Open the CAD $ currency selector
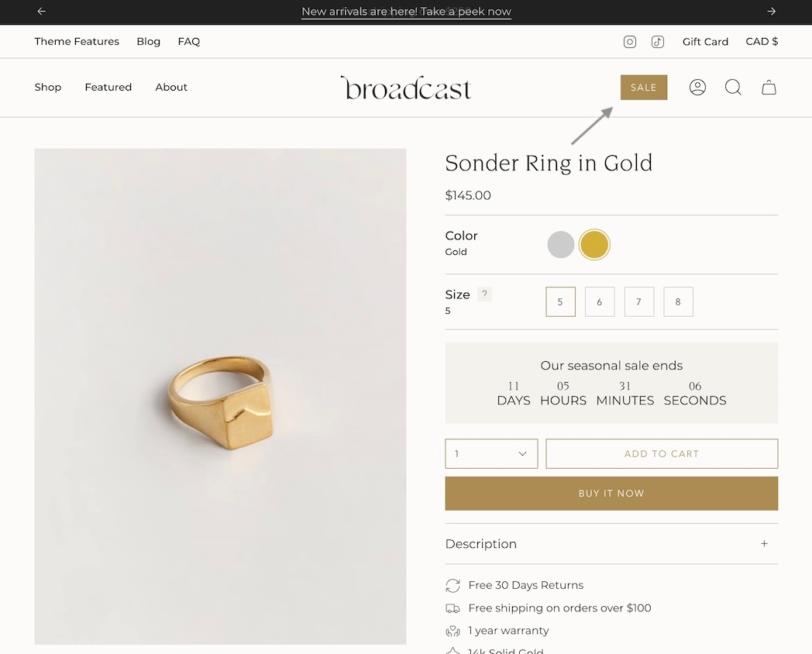The width and height of the screenshot is (812, 654). 762,42
